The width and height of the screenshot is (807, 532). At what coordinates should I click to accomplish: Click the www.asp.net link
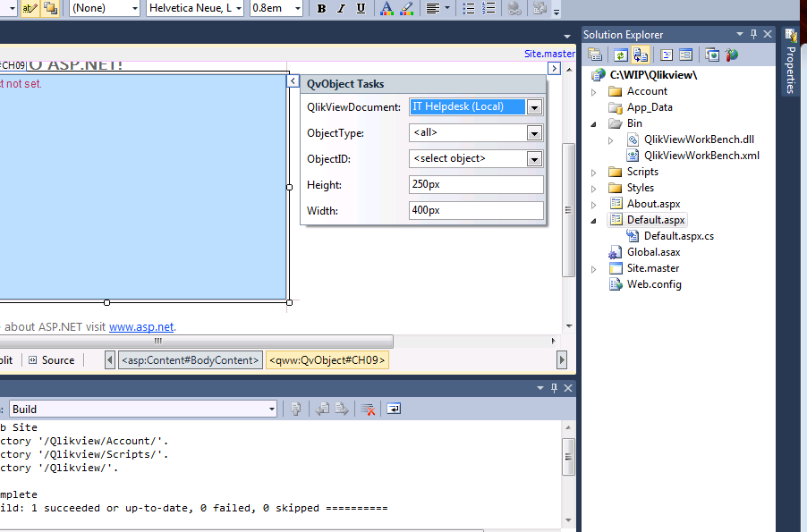[141, 327]
